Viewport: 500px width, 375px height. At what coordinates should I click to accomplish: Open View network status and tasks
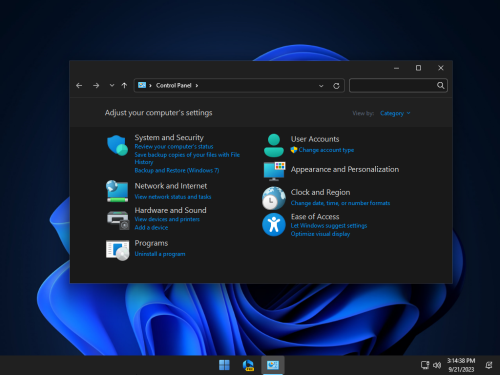click(x=173, y=197)
